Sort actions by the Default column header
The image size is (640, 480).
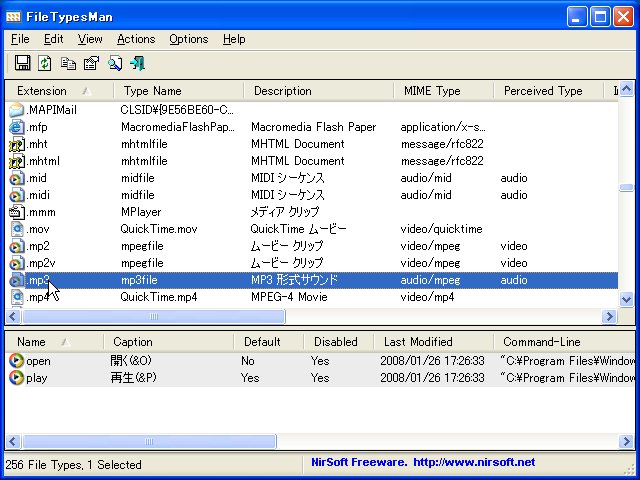tap(269, 342)
